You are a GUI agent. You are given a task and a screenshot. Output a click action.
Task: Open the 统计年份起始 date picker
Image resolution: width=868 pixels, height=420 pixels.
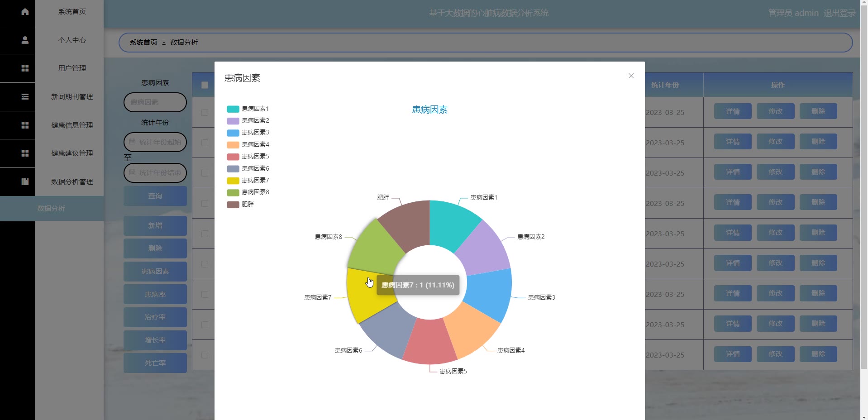155,142
